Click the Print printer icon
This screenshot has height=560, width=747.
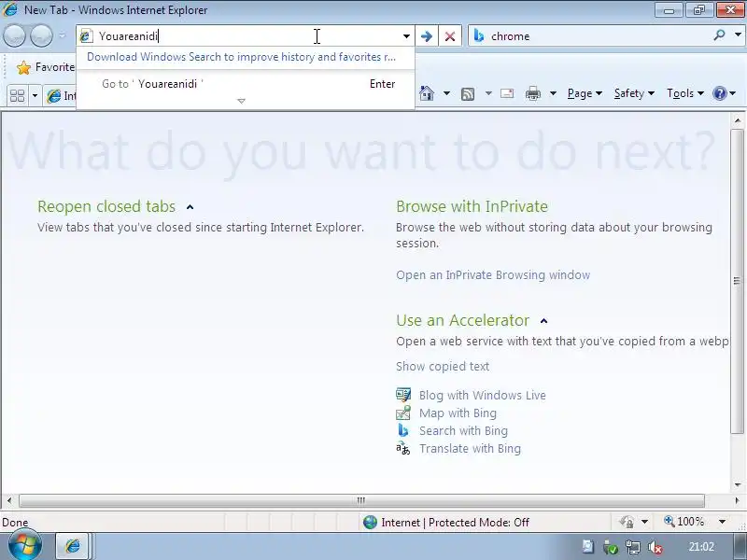pyautogui.click(x=532, y=93)
